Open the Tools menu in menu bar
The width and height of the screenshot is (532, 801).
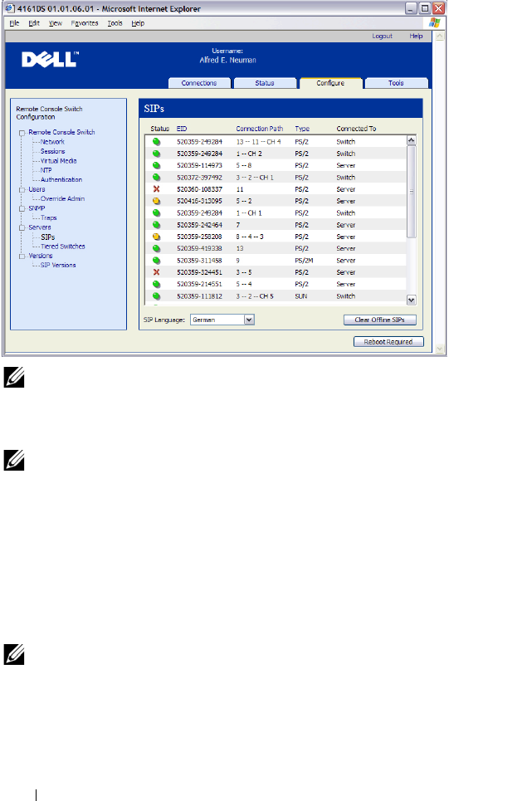115,23
